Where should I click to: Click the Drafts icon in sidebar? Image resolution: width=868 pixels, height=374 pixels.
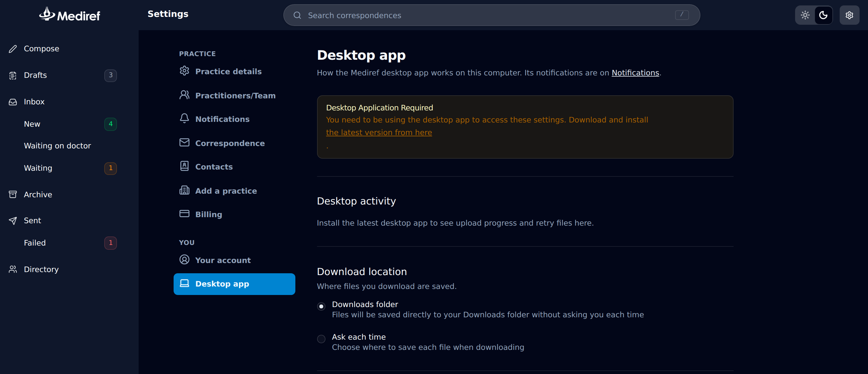coord(13,75)
